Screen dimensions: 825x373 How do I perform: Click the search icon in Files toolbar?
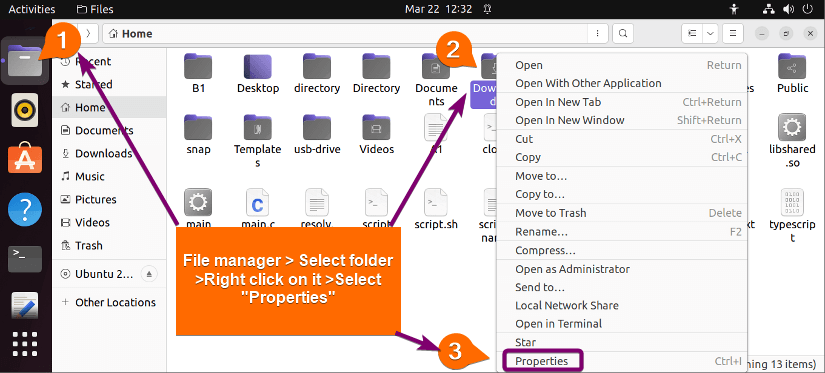coord(622,34)
